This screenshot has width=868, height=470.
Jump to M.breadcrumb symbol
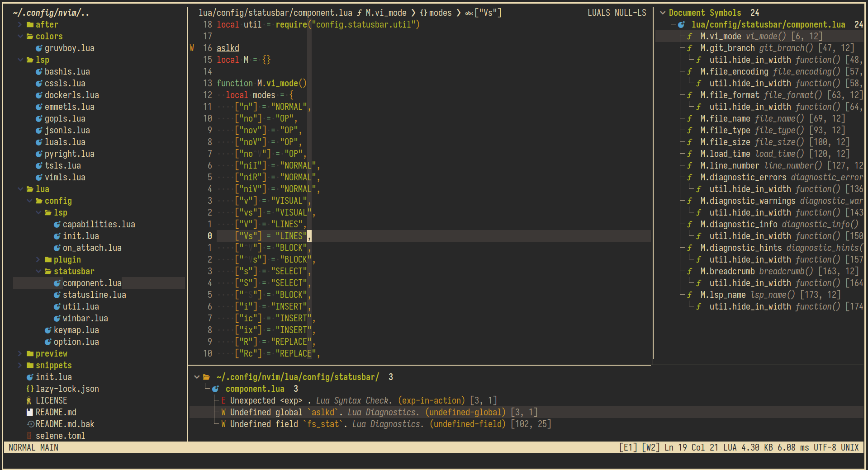727,271
